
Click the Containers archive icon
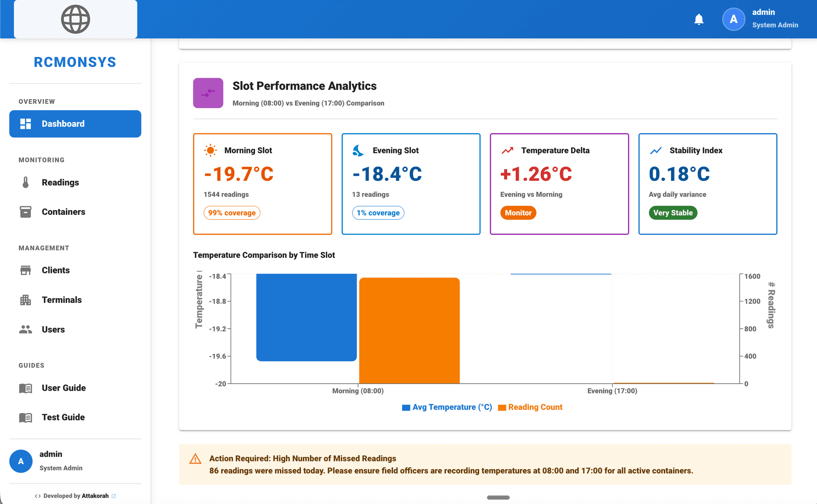tap(26, 211)
